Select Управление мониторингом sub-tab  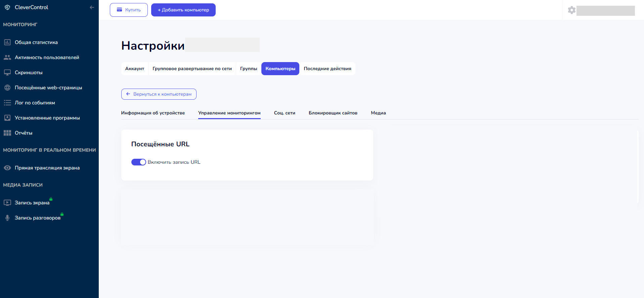click(229, 113)
